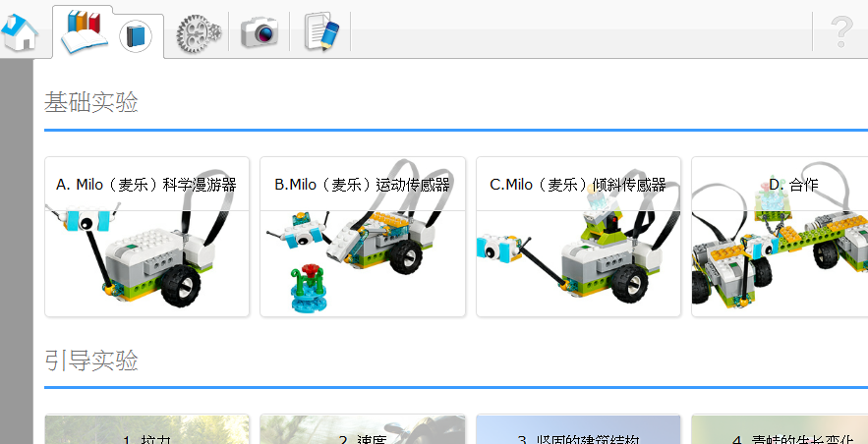
Task: Open project C. Milo 倾斜传感器
Action: [x=578, y=237]
